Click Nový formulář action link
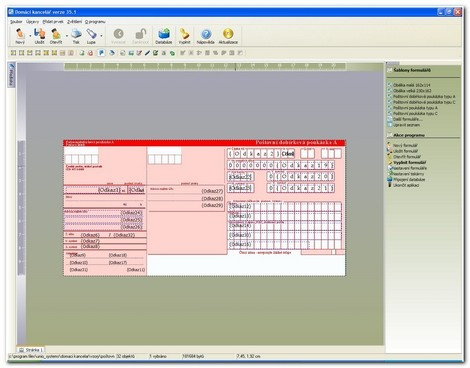 [405, 145]
